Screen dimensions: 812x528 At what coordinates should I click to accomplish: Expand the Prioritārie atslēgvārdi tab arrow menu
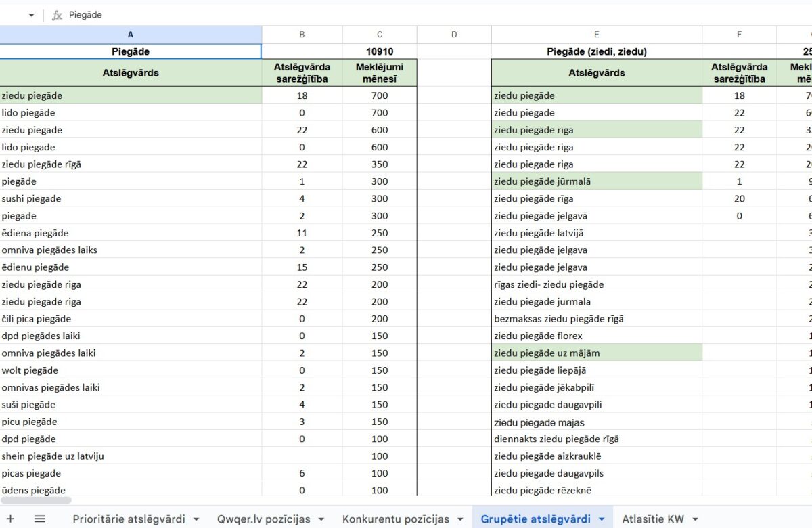tap(196, 519)
